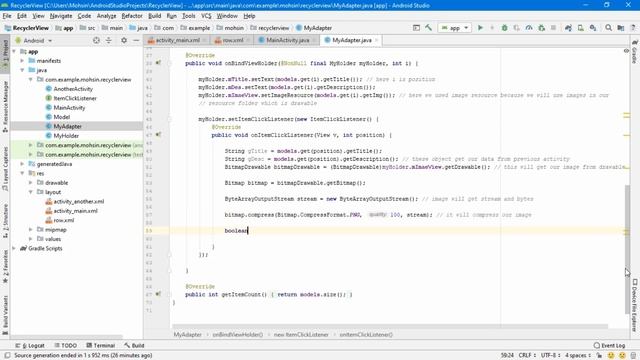Open the Profile app gauge icon
The image size is (640, 360).
point(529,28)
